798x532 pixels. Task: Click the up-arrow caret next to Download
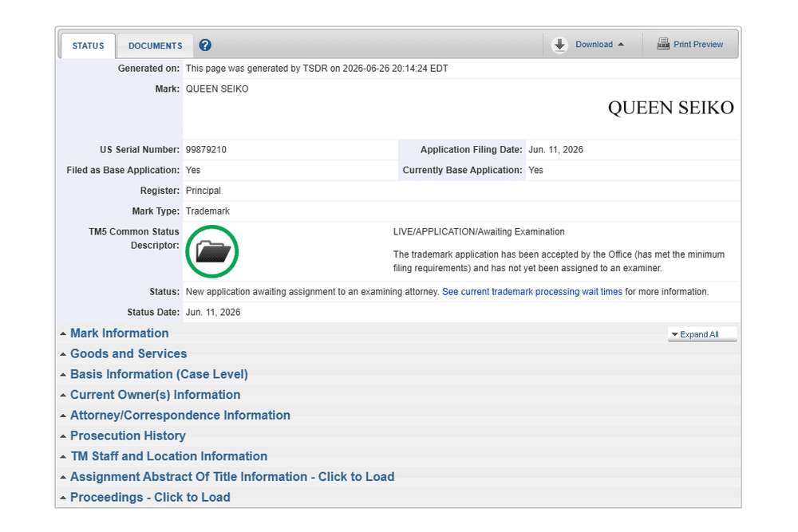(621, 44)
